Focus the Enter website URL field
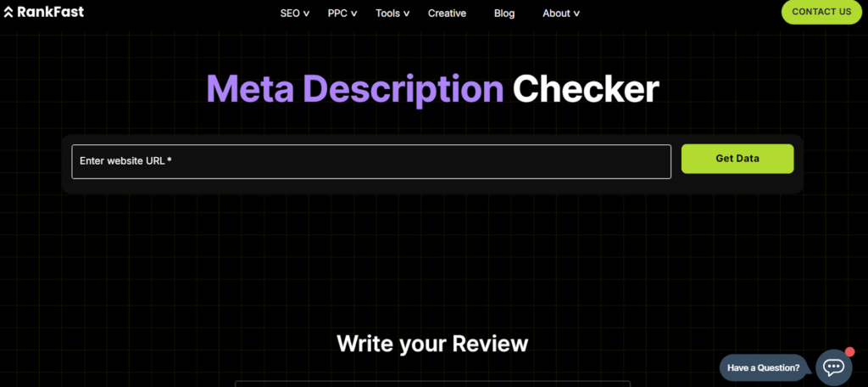Viewport: 868px width, 387px height. (x=371, y=161)
